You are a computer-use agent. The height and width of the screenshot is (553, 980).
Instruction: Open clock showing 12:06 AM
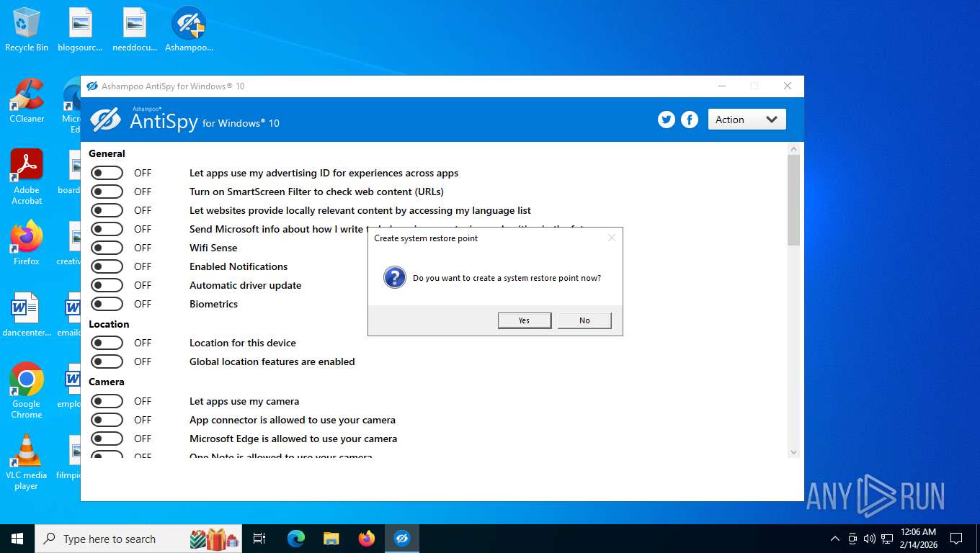[x=919, y=539]
